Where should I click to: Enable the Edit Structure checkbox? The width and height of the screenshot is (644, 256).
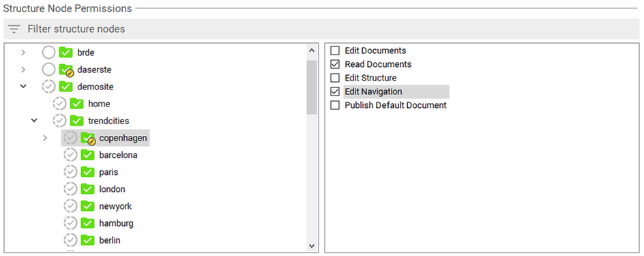coord(335,78)
